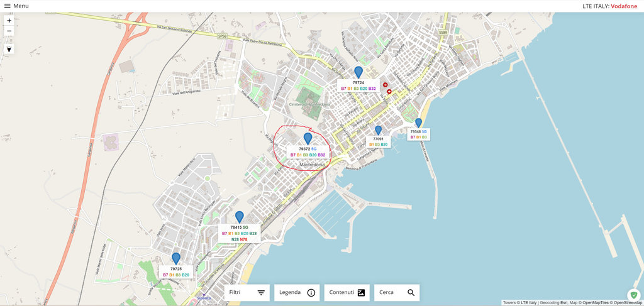Image resolution: width=644 pixels, height=306 pixels.
Task: Click the filter lines icon in Filtri
Action: (261, 292)
